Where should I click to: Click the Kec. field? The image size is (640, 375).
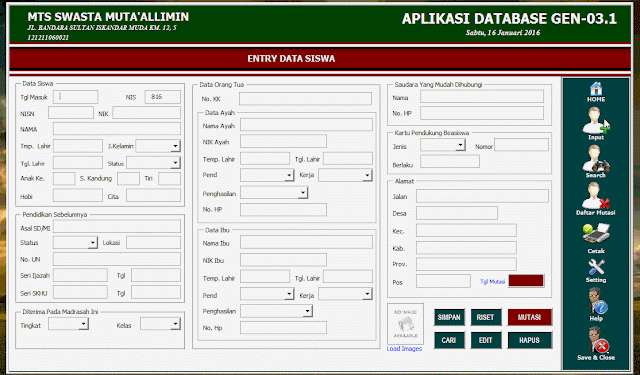[466, 230]
